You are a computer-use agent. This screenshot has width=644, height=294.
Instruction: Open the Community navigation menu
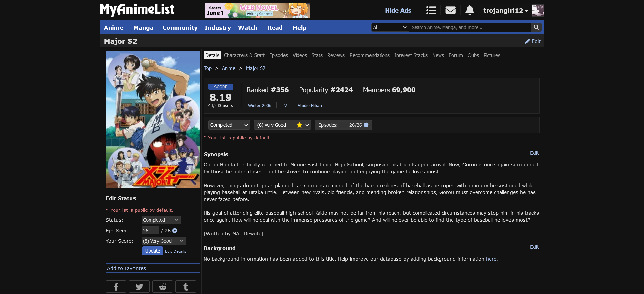coord(180,28)
